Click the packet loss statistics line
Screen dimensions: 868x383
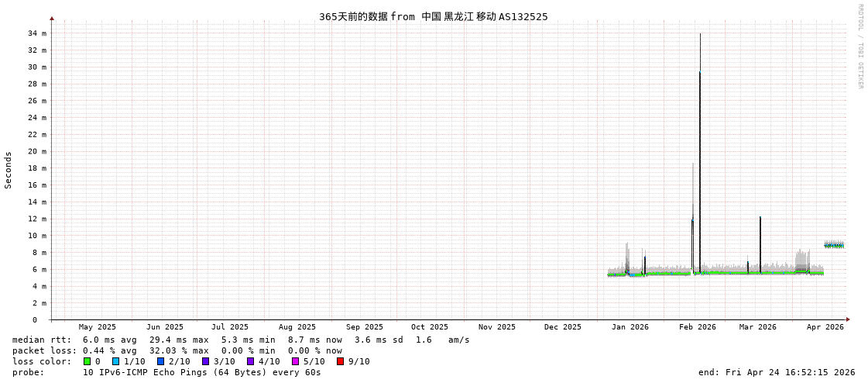(177, 350)
